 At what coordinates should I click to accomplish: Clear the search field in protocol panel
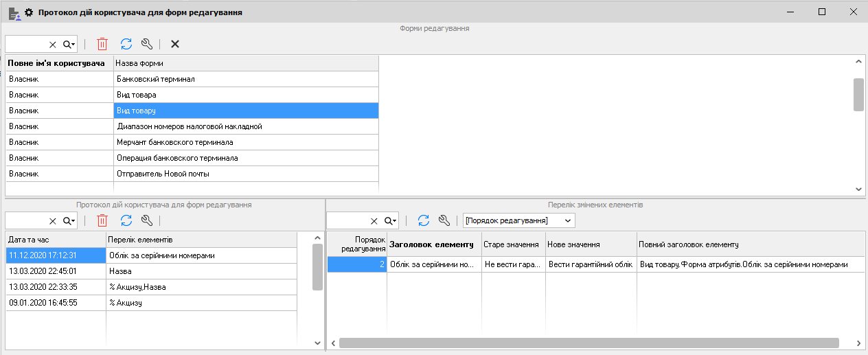[x=53, y=220]
